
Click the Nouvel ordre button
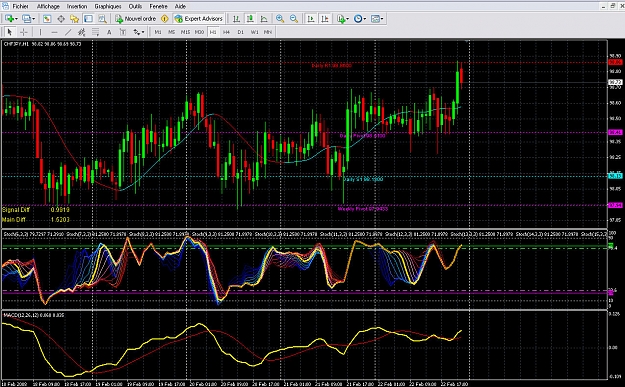[x=136, y=19]
